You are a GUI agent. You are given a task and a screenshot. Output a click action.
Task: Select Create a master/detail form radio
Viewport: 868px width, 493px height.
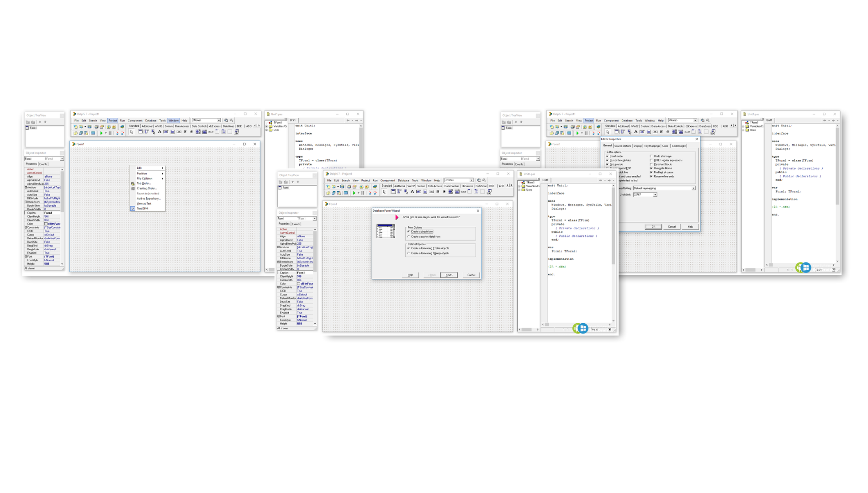click(409, 236)
